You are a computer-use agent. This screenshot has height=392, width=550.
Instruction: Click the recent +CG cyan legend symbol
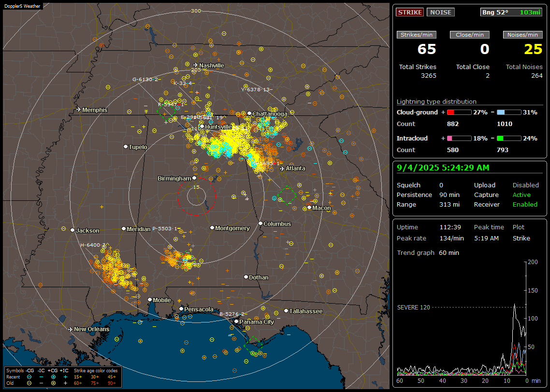pyautogui.click(x=53, y=377)
